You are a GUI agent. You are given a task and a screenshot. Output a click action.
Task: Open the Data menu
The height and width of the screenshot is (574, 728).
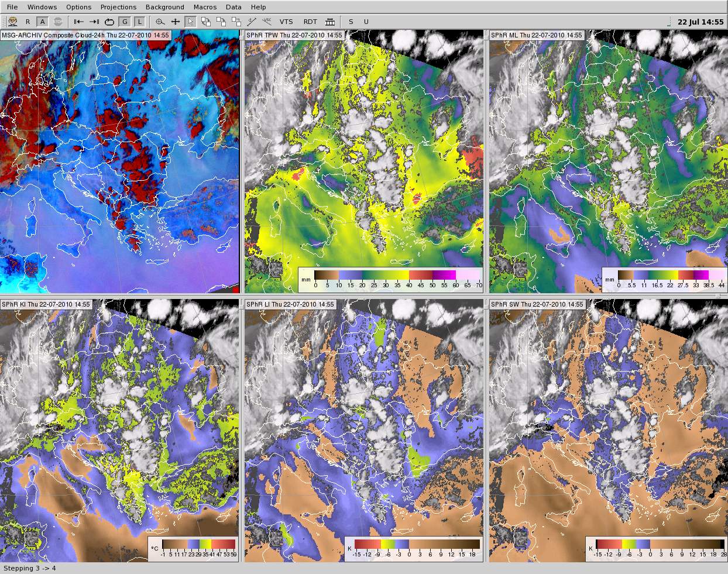pos(233,7)
